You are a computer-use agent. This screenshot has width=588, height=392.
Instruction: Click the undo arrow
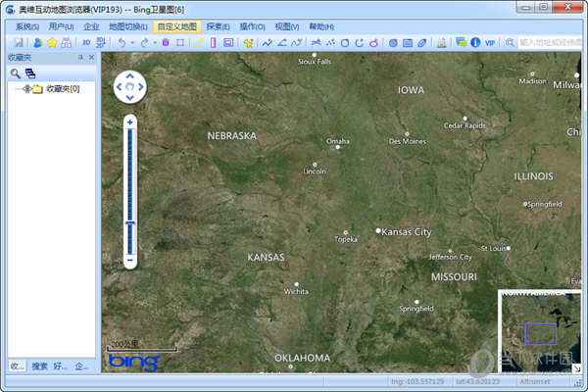pos(122,43)
